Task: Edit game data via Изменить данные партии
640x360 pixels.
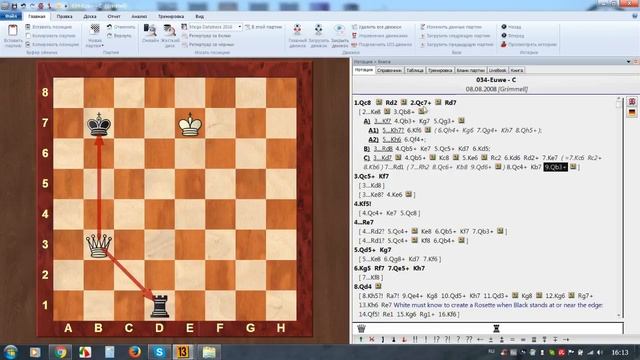Action: pyautogui.click(x=451, y=27)
